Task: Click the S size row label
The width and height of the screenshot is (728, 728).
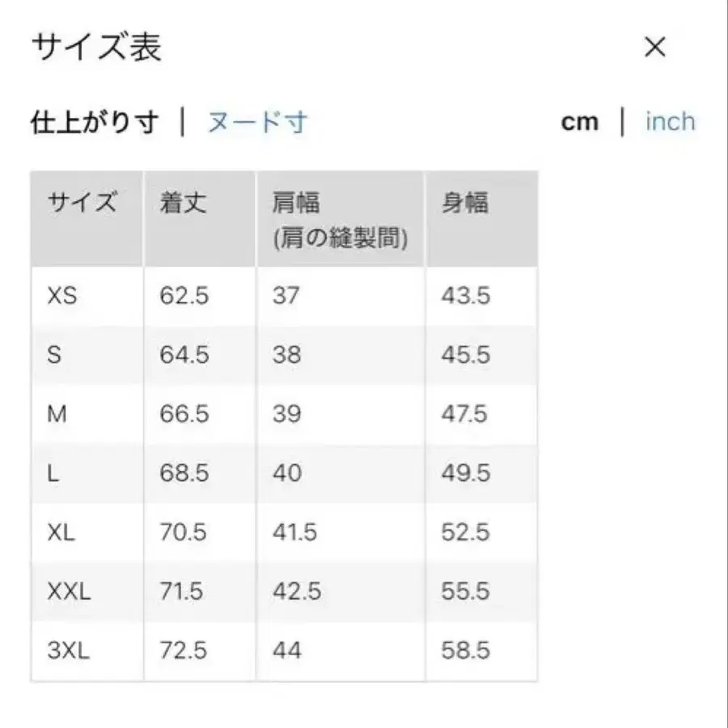Action: (55, 354)
